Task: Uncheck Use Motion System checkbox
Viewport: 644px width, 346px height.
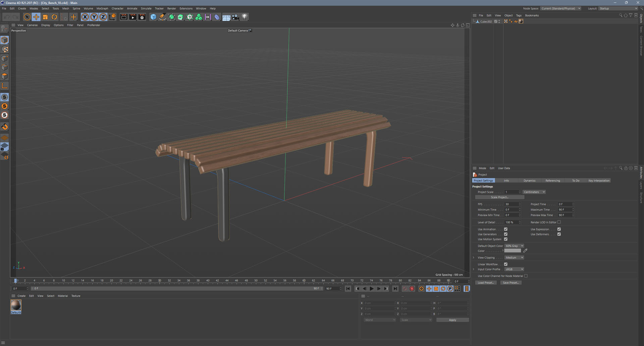Action: [x=505, y=239]
